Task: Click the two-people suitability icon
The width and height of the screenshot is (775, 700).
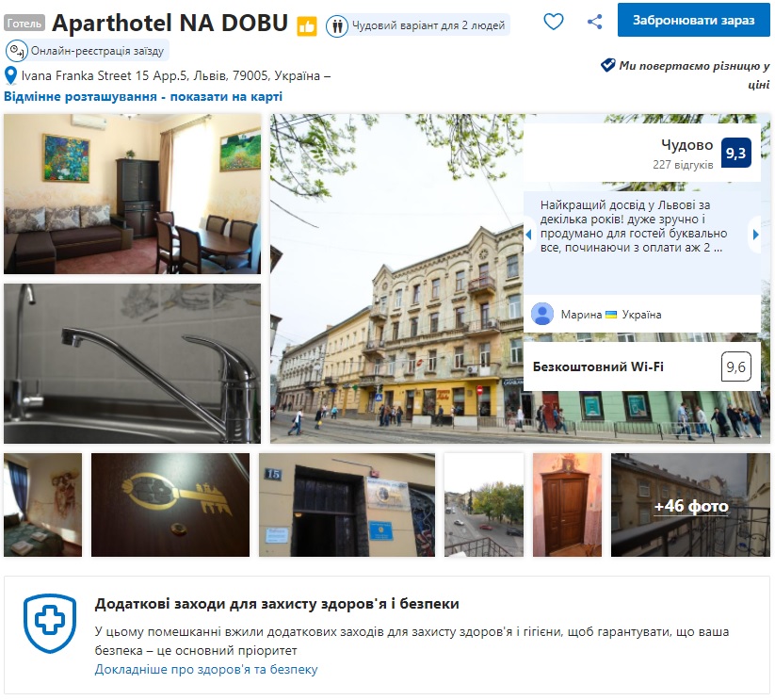Action: [337, 25]
